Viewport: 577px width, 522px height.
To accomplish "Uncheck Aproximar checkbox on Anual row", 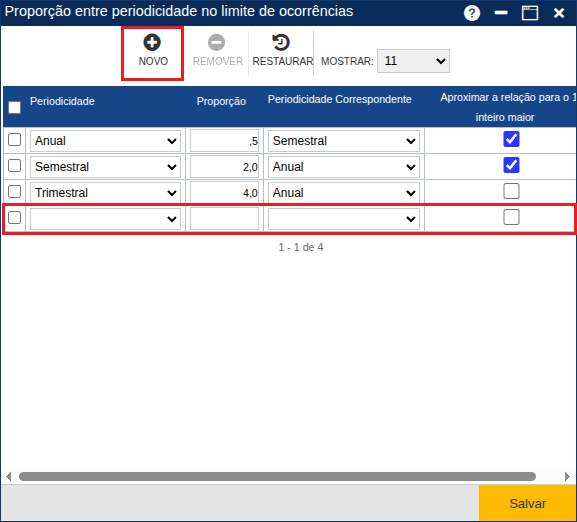I will pos(511,139).
